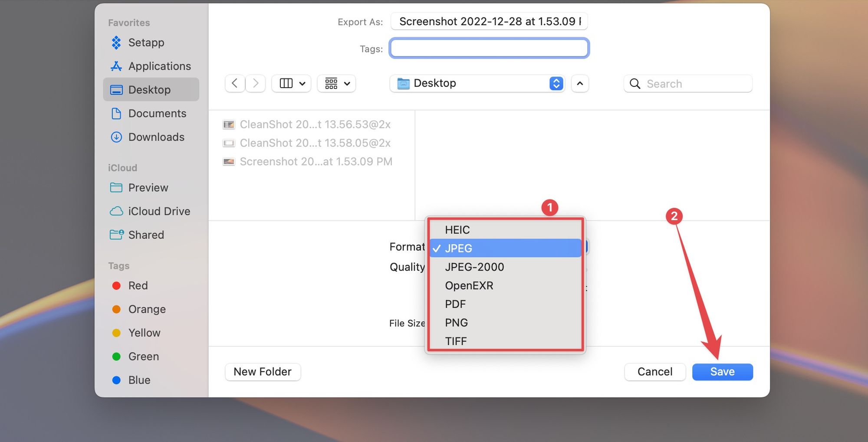
Task: Create a folder with New Folder
Action: pos(263,372)
